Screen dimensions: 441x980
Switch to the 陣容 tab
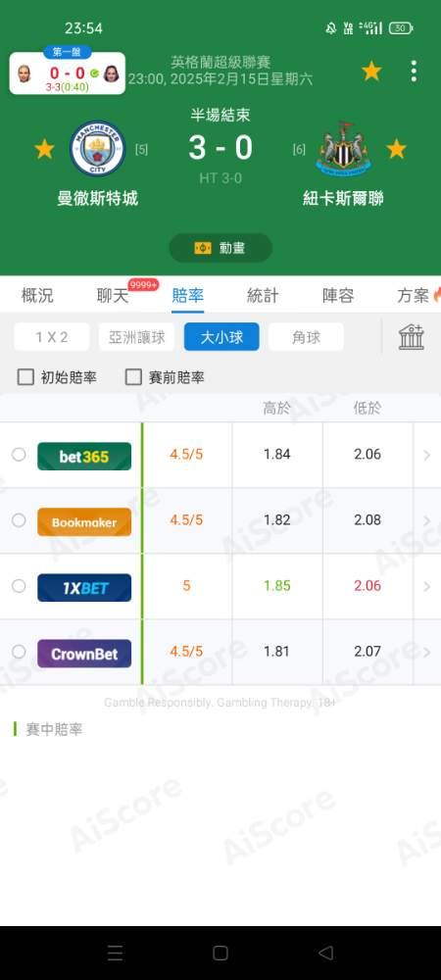click(x=338, y=296)
